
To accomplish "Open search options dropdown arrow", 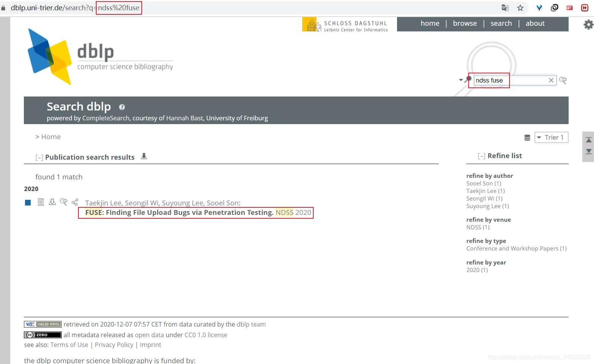I will 461,80.
